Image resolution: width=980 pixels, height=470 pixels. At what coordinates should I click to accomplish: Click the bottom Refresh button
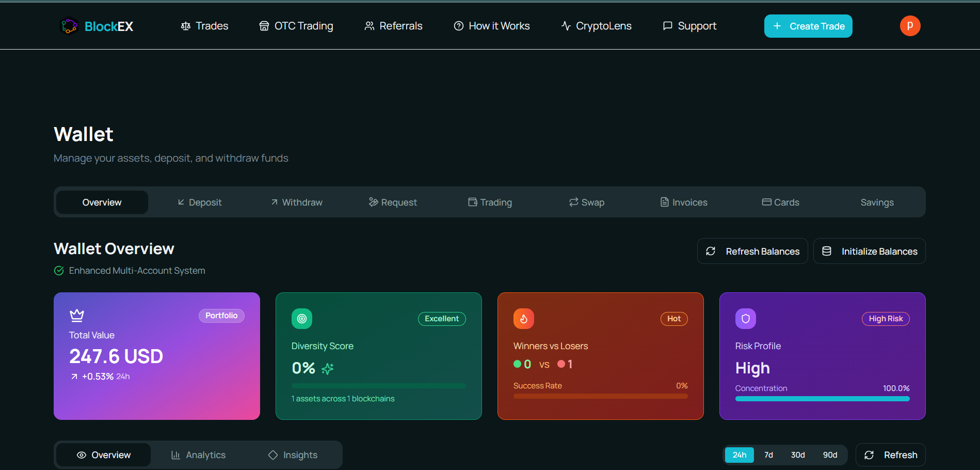pos(891,455)
